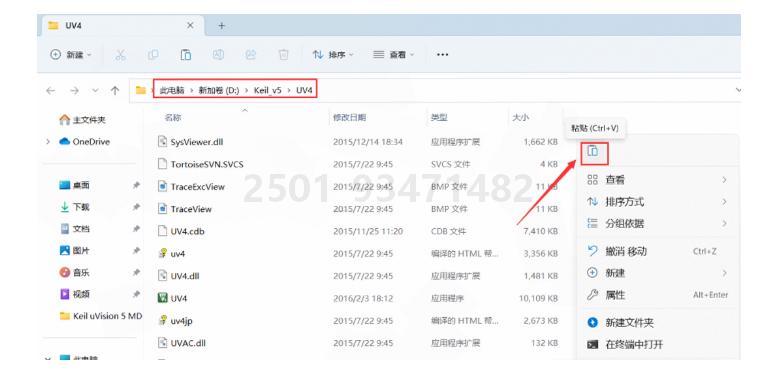779x374 pixels.
Task: Sort by the 类型 column header
Action: pyautogui.click(x=439, y=118)
